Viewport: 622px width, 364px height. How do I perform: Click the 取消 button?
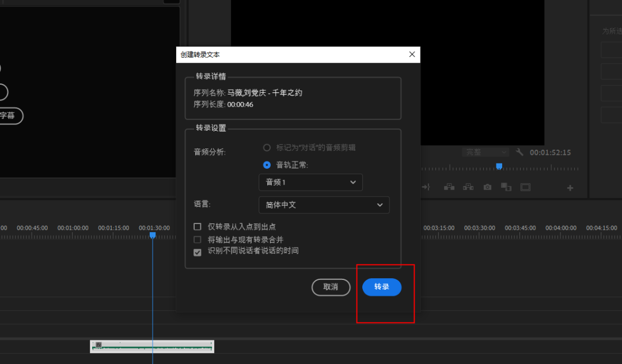point(331,287)
